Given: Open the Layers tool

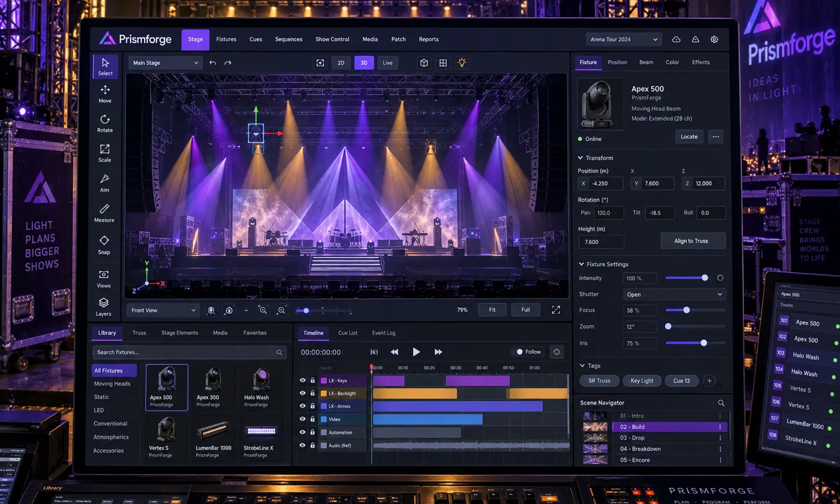Looking at the screenshot, I should pos(104,307).
